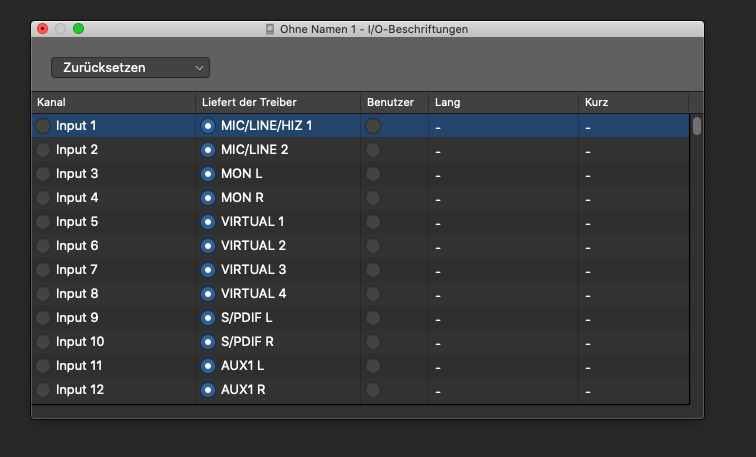
Task: Select the Benutzer radio button for Input 2
Action: click(x=373, y=150)
